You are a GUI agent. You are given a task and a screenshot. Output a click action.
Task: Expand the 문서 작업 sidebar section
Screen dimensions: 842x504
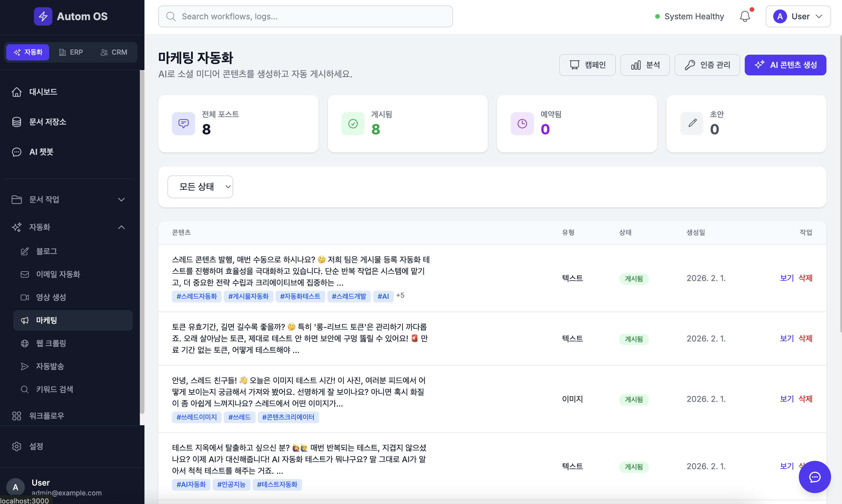point(121,199)
